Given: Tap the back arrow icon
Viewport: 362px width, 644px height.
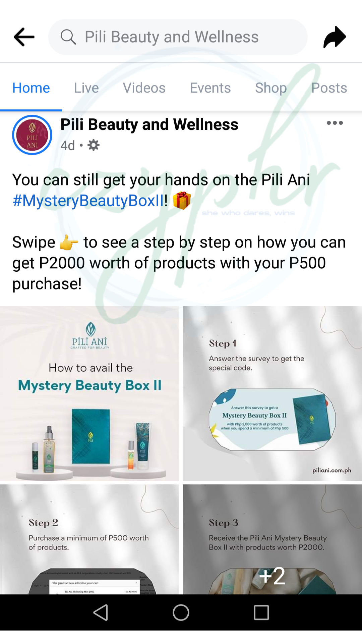Looking at the screenshot, I should coord(24,37).
